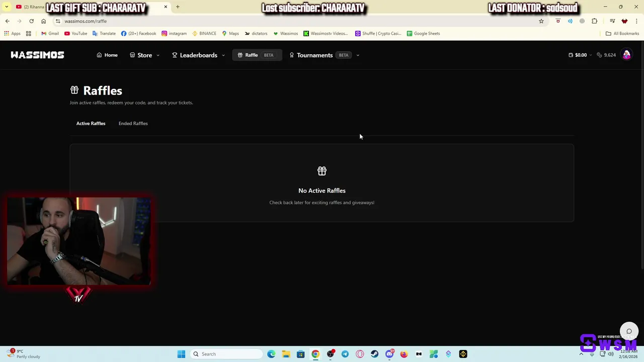Open the Maps bookmark
The height and width of the screenshot is (362, 644).
click(230, 33)
